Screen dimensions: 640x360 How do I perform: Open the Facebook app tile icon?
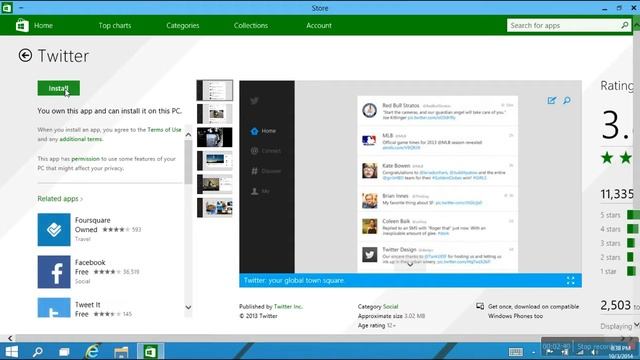point(54,272)
